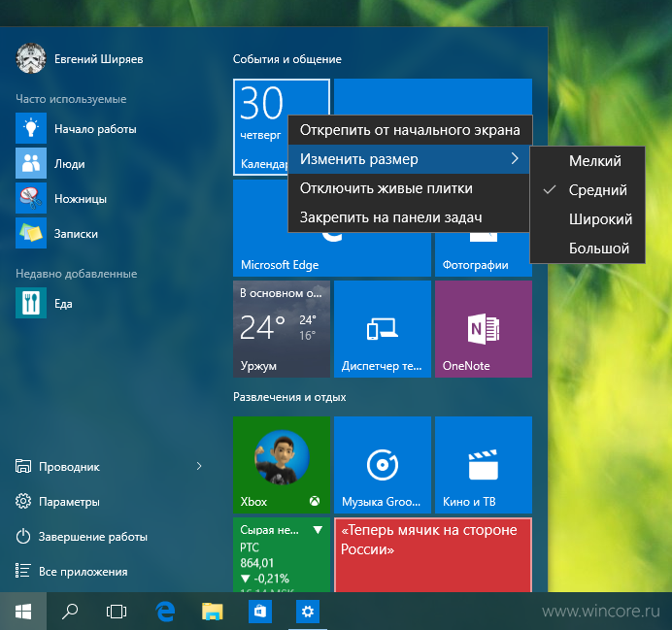The image size is (672, 630).
Task: Open File Explorer from the taskbar
Action: click(213, 612)
